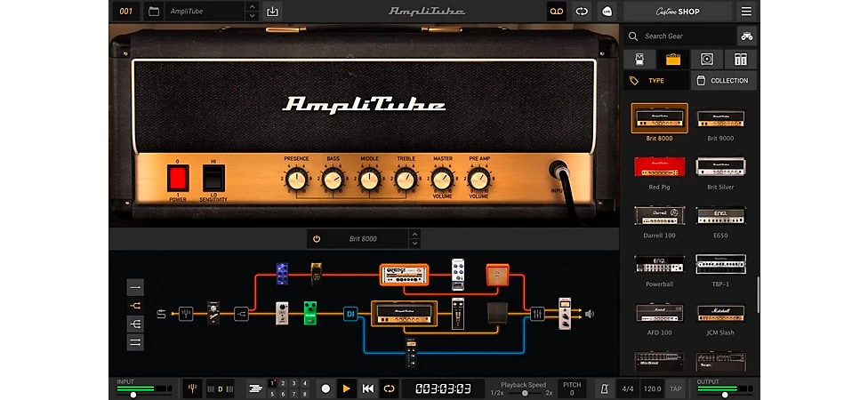Select track 4 button
Image resolution: width=868 pixels, height=400 pixels.
[x=304, y=383]
